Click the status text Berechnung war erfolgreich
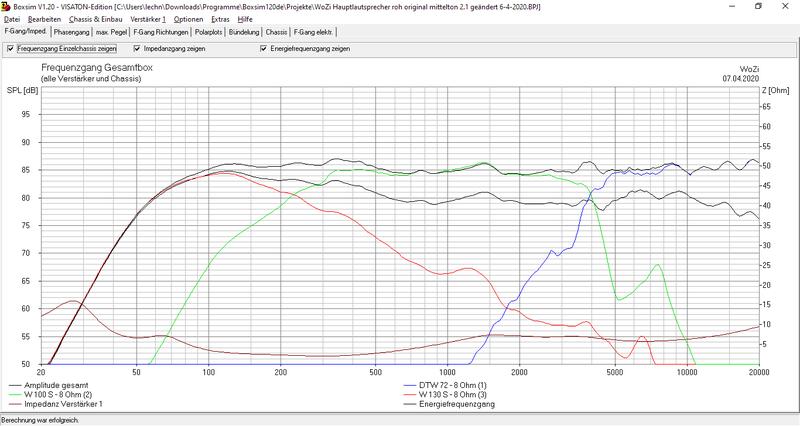This screenshot has width=800, height=426. click(40, 420)
